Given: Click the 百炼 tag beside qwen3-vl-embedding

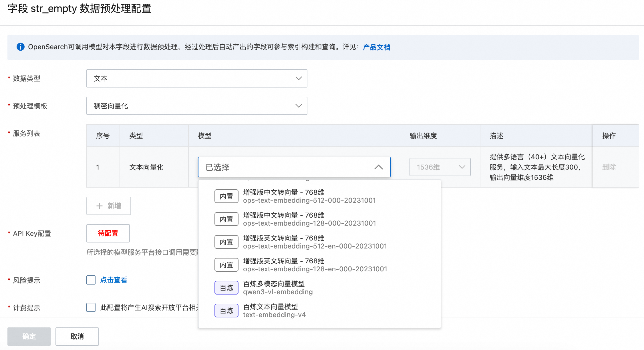Looking at the screenshot, I should (x=226, y=288).
